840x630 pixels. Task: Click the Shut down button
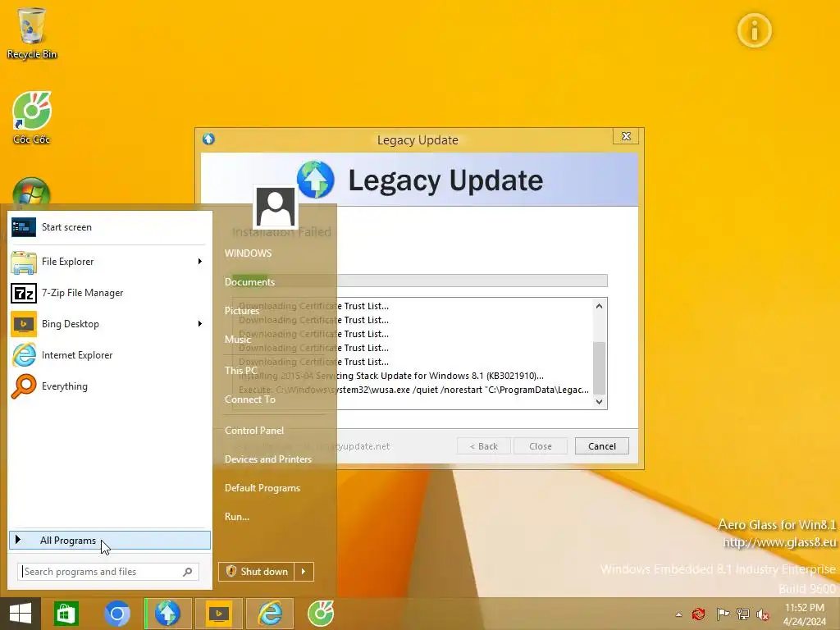[256, 572]
